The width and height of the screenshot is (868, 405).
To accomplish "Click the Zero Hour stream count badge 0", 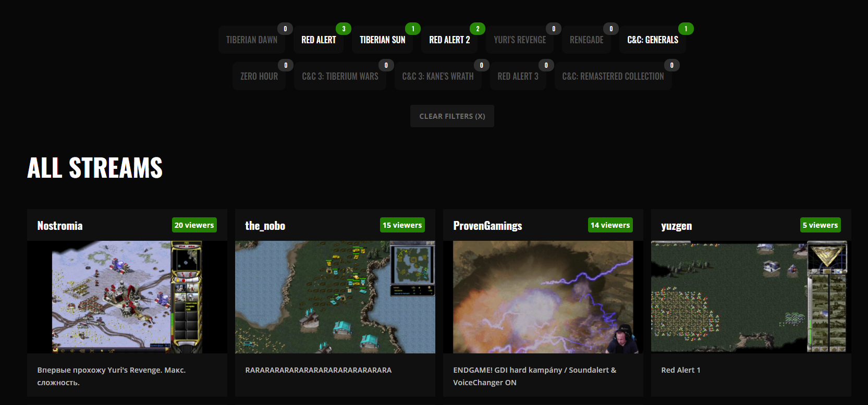I will click(286, 65).
